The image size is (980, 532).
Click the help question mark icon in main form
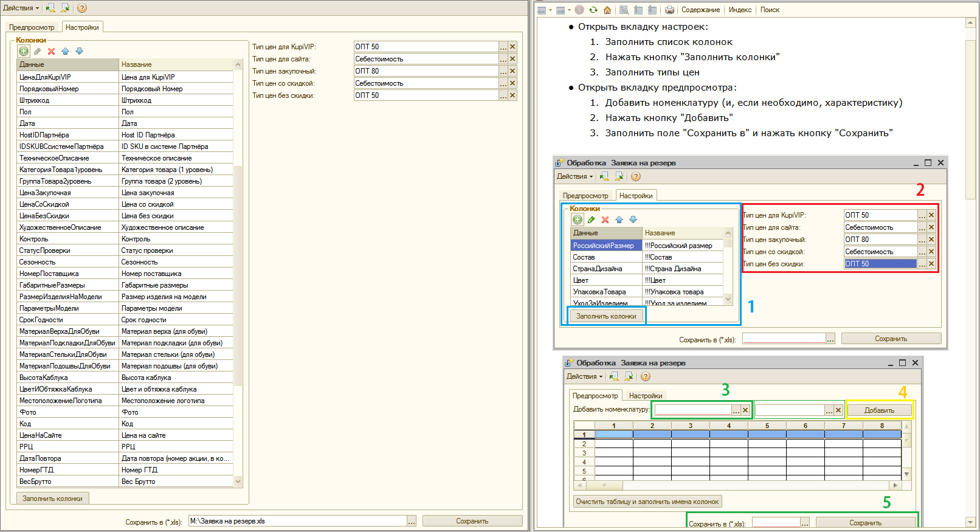tap(82, 8)
